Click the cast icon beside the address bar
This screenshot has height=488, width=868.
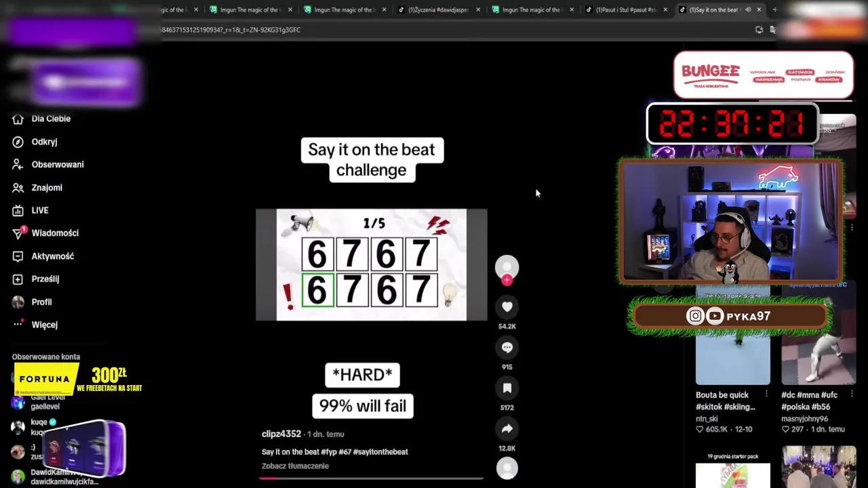click(759, 30)
